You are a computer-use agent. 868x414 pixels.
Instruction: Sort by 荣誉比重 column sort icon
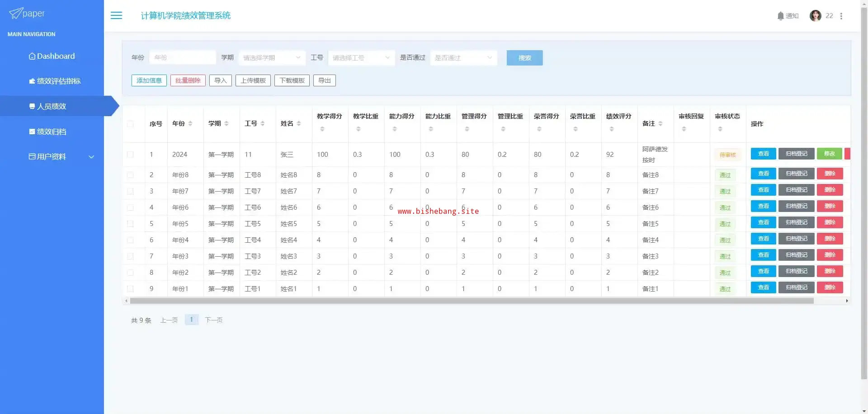pos(576,129)
